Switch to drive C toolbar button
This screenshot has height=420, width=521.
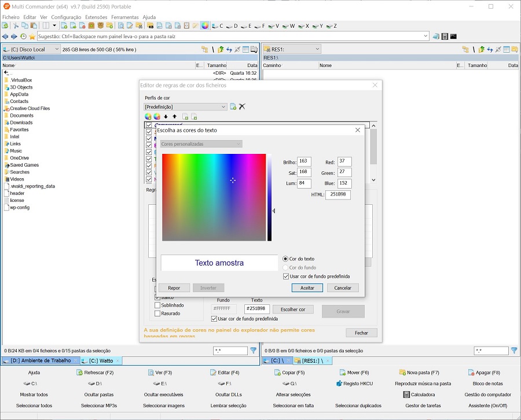[x=218, y=25]
